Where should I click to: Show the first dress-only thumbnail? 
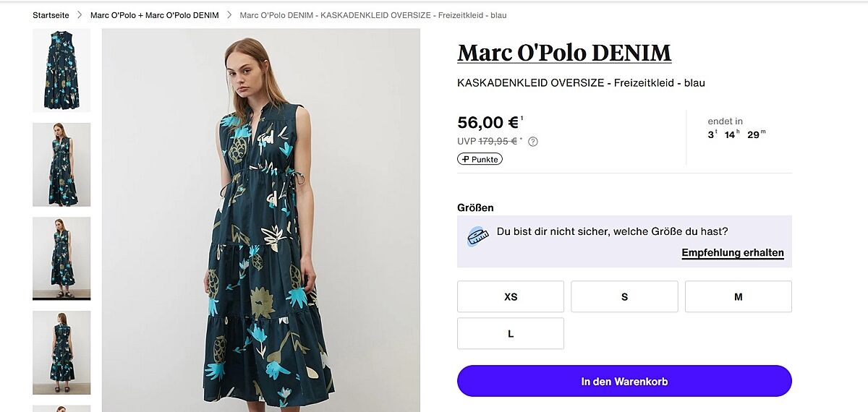point(61,70)
